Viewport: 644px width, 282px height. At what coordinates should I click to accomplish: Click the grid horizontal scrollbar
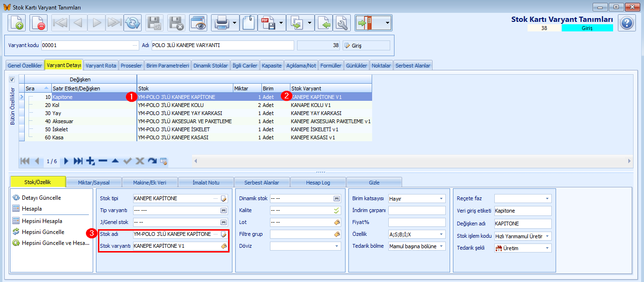(x=413, y=161)
